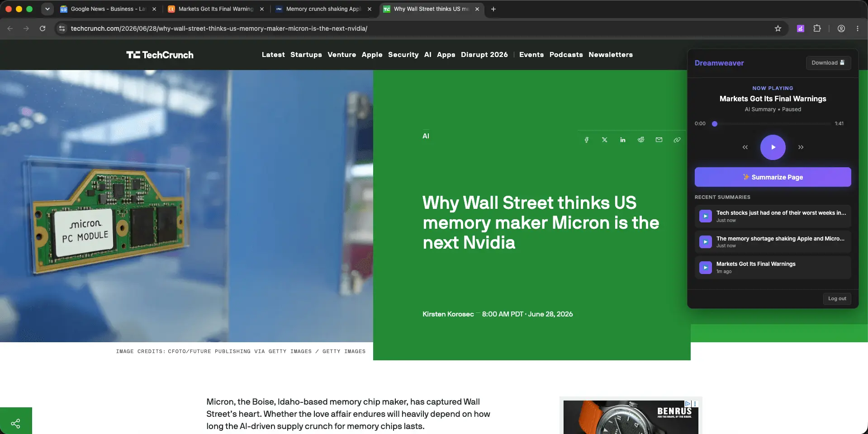Share article on Facebook icon

586,140
